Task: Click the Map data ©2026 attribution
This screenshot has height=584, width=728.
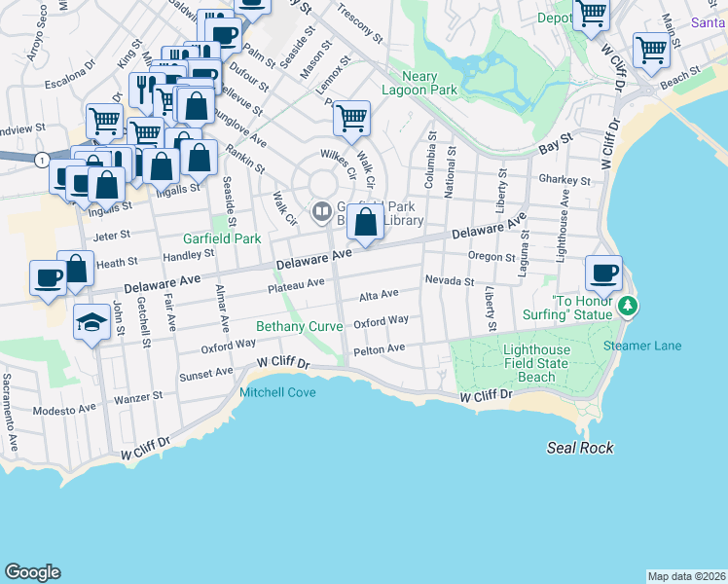Action: (687, 576)
